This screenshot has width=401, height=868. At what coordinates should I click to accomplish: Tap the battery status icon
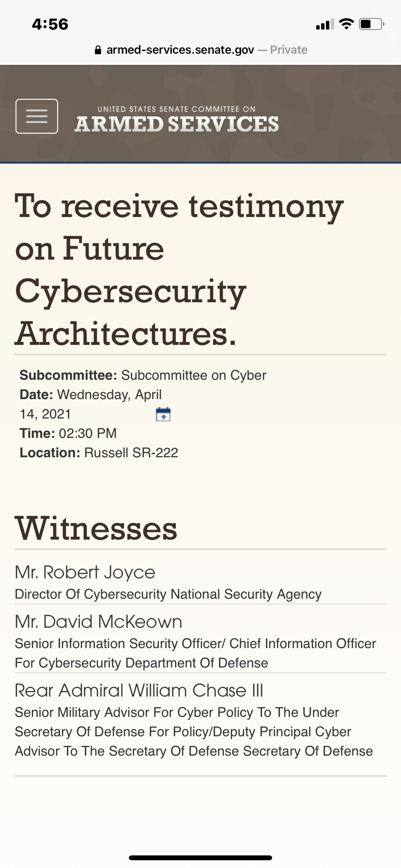(x=371, y=24)
